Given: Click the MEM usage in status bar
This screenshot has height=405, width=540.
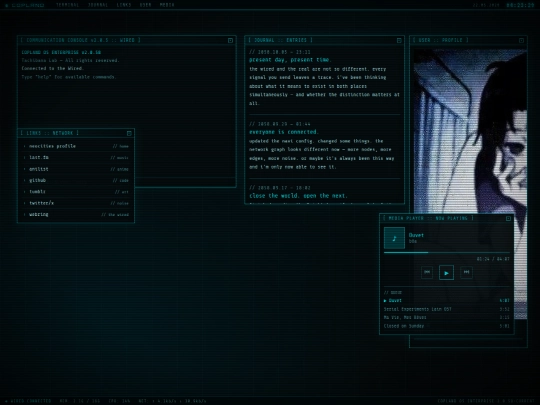Looking at the screenshot, I should [80, 401].
